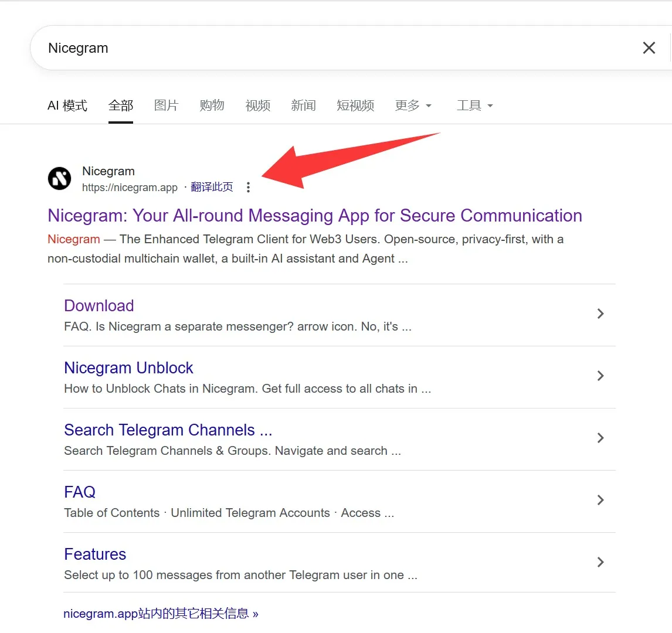Click the chevron arrow beside Nicegram Unblock
The height and width of the screenshot is (633, 672).
point(600,376)
